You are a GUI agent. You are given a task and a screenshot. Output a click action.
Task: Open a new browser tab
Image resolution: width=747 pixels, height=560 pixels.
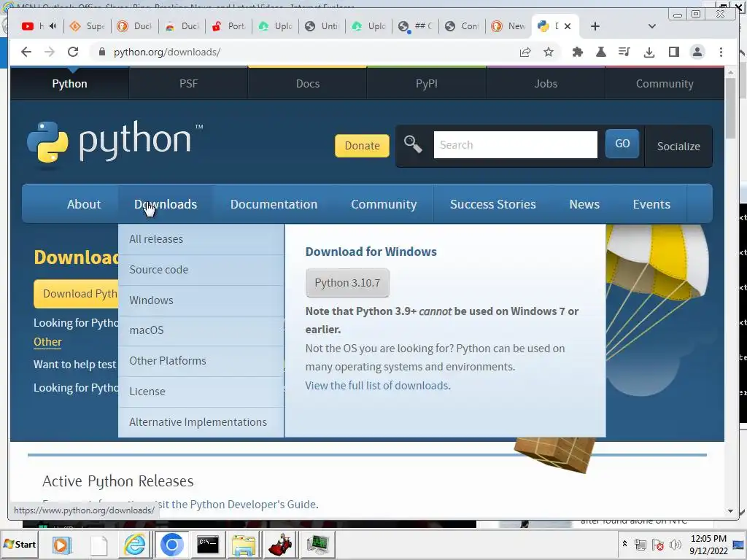click(595, 26)
